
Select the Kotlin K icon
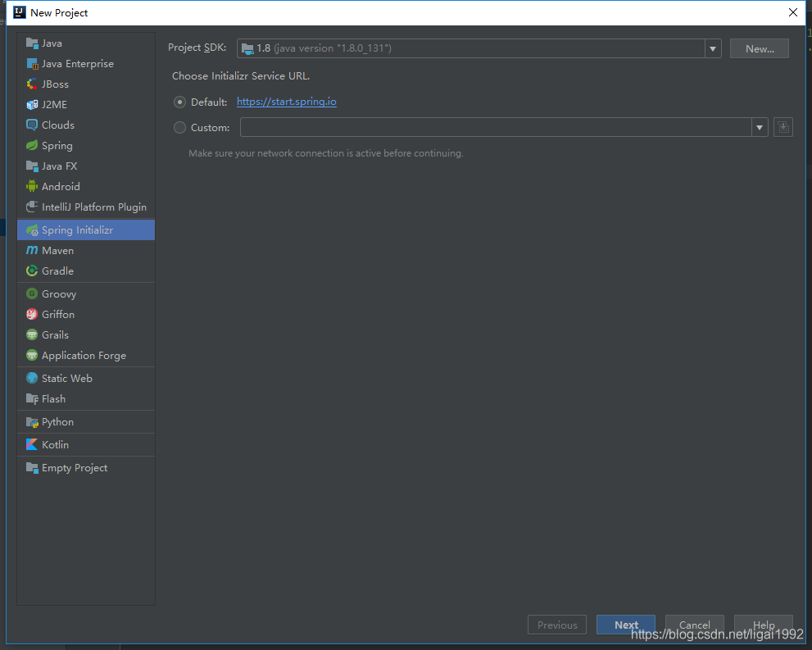tap(32, 444)
